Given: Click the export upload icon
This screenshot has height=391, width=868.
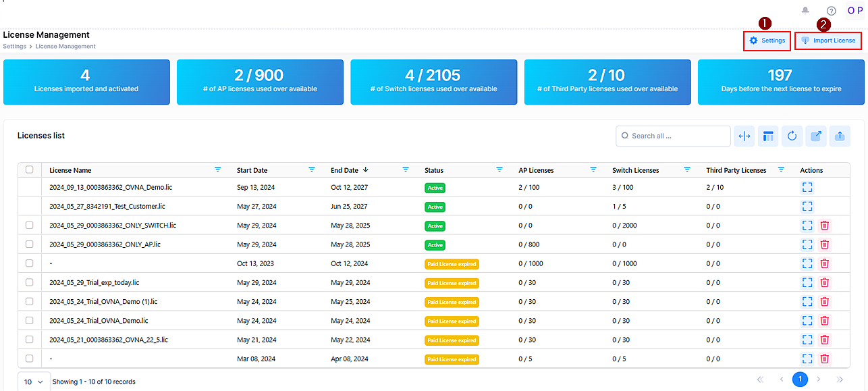Looking at the screenshot, I should click(x=840, y=136).
